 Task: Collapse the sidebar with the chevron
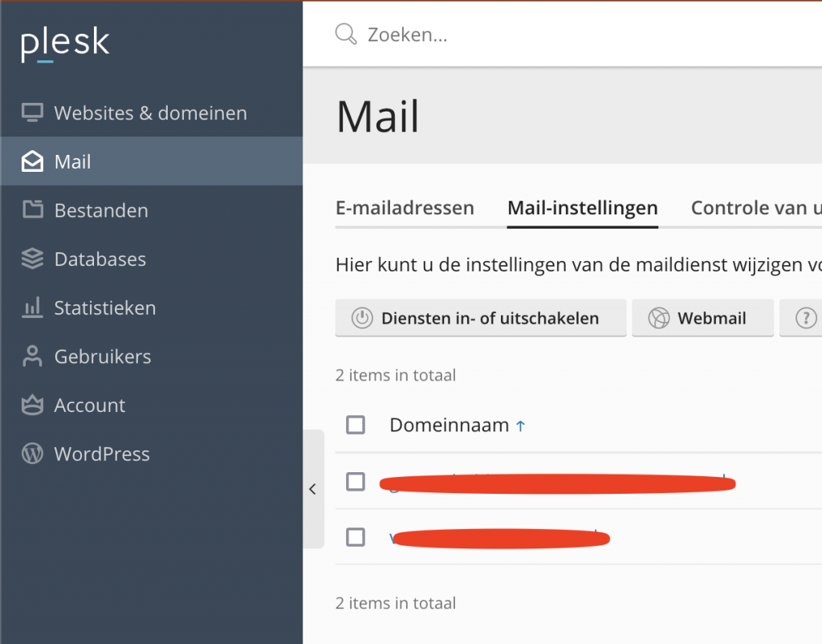pyautogui.click(x=313, y=489)
